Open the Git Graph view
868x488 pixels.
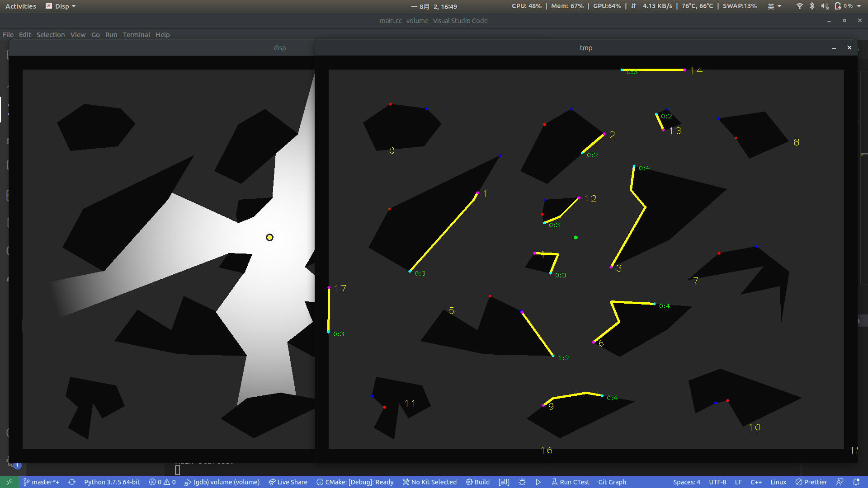coord(612,482)
